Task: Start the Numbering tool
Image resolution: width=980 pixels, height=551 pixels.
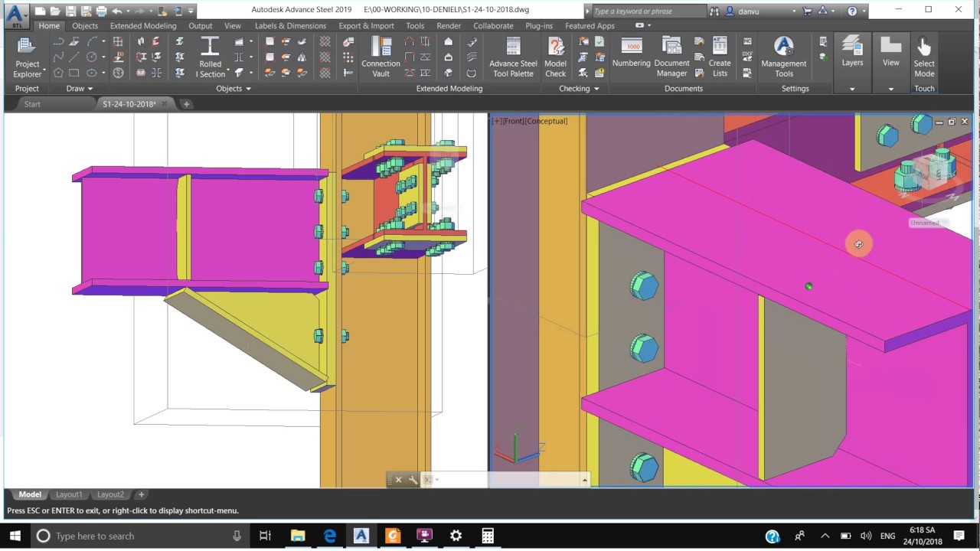Action: (x=632, y=54)
